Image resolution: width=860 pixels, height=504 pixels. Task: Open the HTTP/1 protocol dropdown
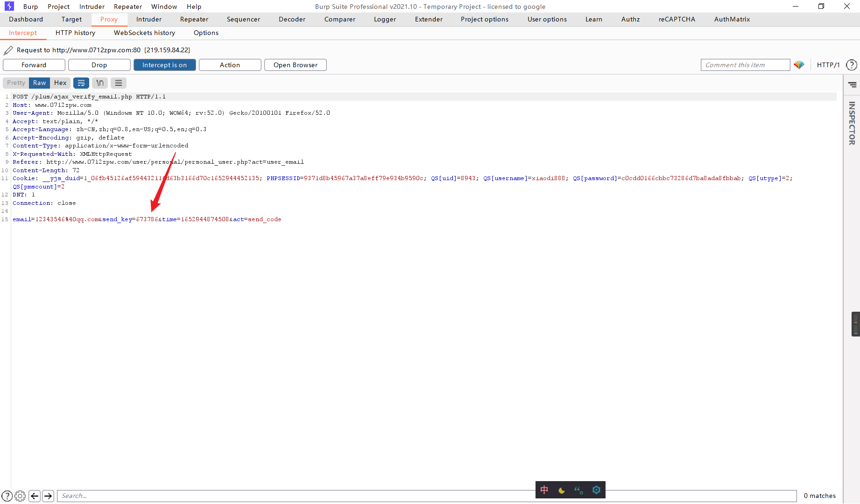(x=827, y=65)
